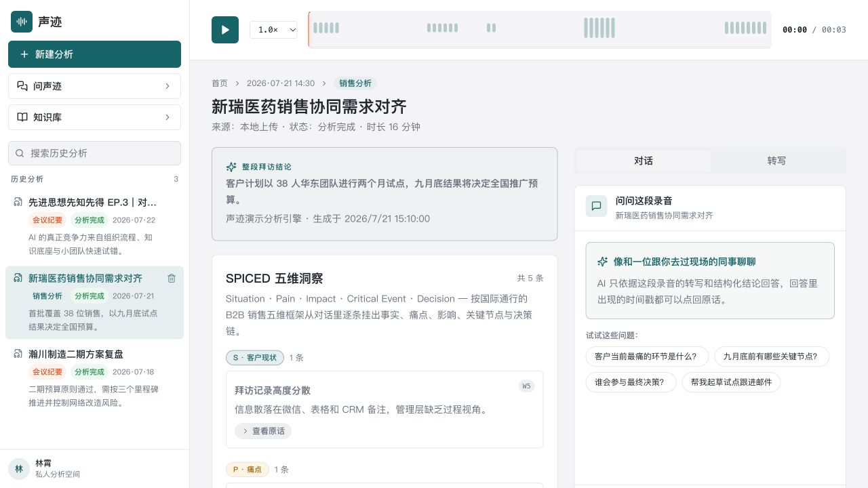Screen dimensions: 868x488
Task: Click 分析完成 status tag under 先进思想先知先得
Action: (x=90, y=220)
